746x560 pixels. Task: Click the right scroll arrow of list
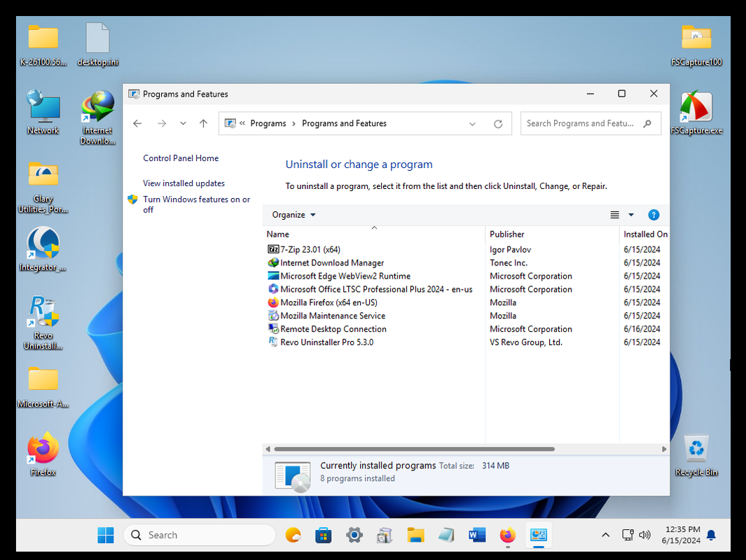point(664,449)
